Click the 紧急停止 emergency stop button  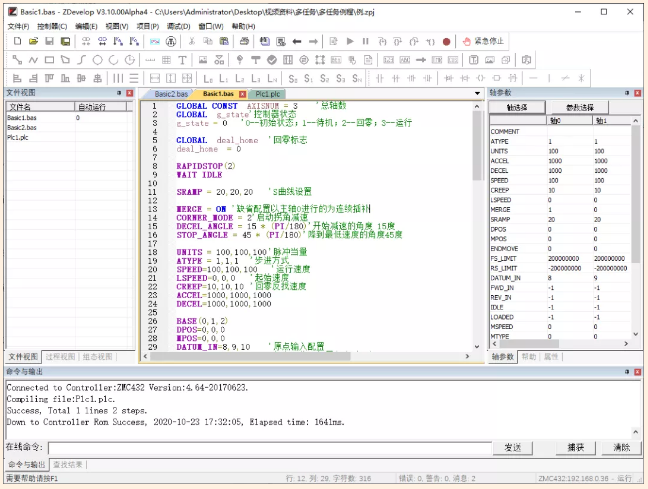(x=483, y=41)
